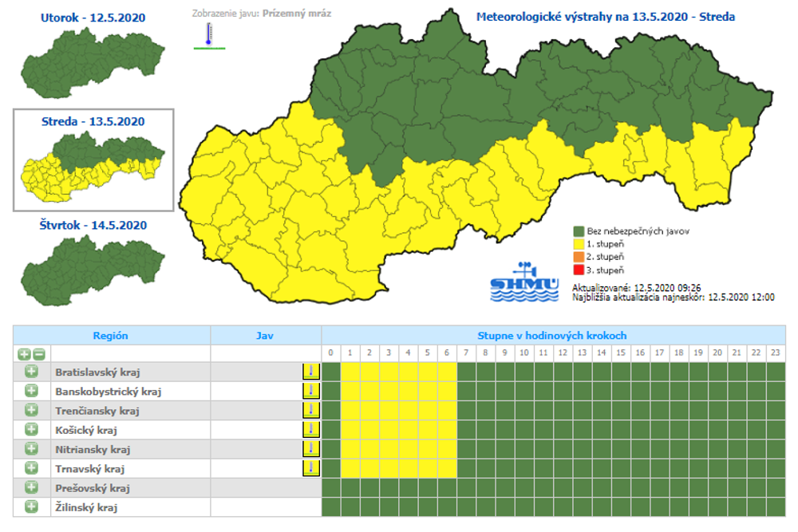Click the frost warning icon for Banskobystrický kraj
This screenshot has height=532, width=798.
tap(311, 391)
